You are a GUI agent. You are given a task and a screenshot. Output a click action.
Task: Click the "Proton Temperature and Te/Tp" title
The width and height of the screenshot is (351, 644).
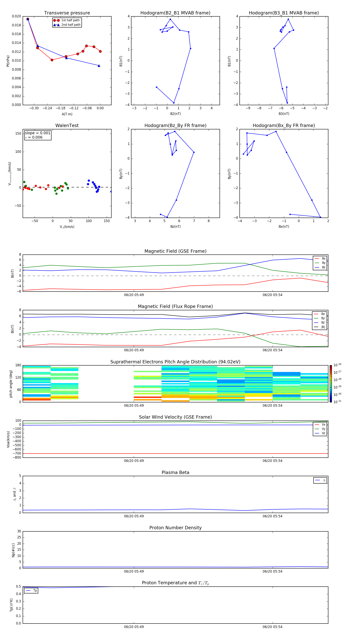pyautogui.click(x=175, y=583)
